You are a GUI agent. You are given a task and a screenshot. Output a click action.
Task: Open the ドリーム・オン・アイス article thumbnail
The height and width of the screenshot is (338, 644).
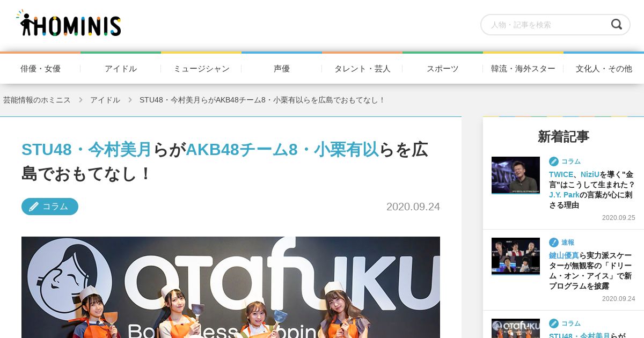(x=516, y=256)
